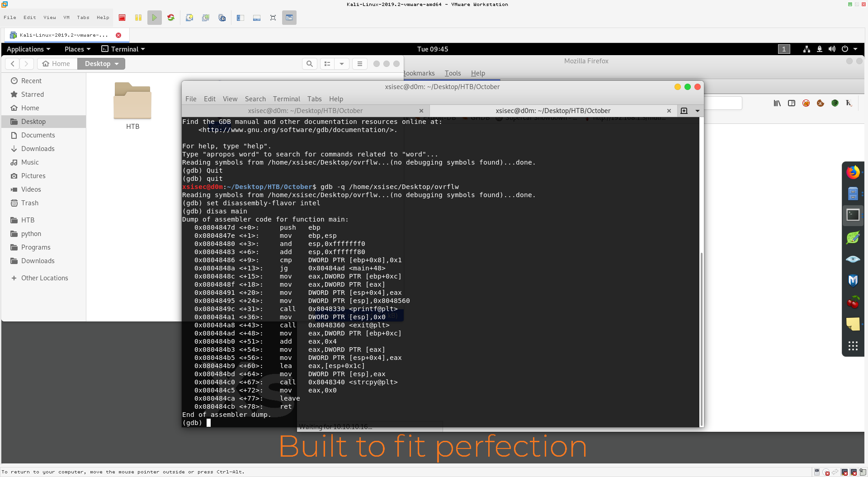Click the volume speaker icon in top bar

[x=832, y=49]
